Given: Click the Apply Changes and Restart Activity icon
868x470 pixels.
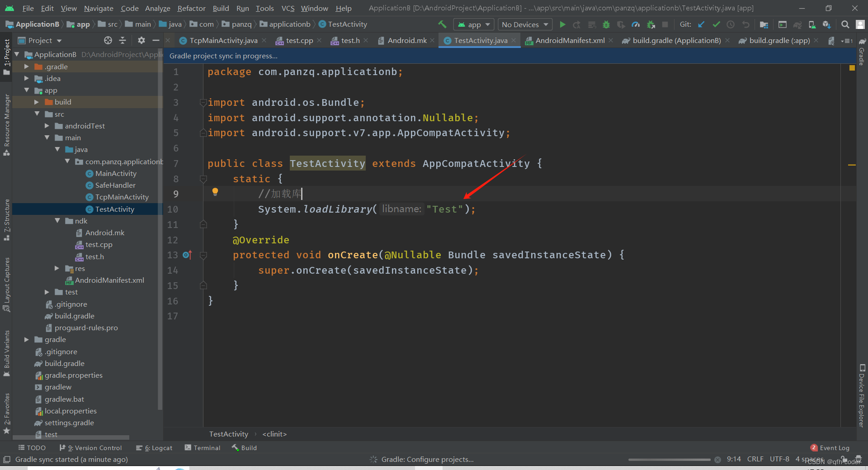Looking at the screenshot, I should tap(576, 24).
